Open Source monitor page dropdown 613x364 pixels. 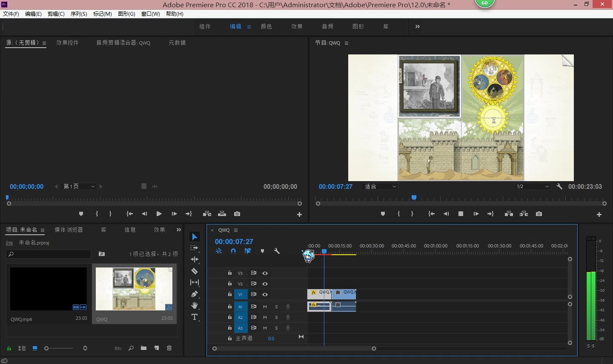[x=79, y=186]
